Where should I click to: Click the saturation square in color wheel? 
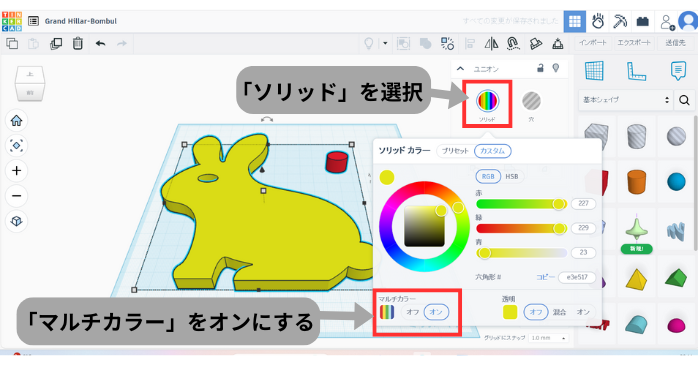pyautogui.click(x=424, y=227)
